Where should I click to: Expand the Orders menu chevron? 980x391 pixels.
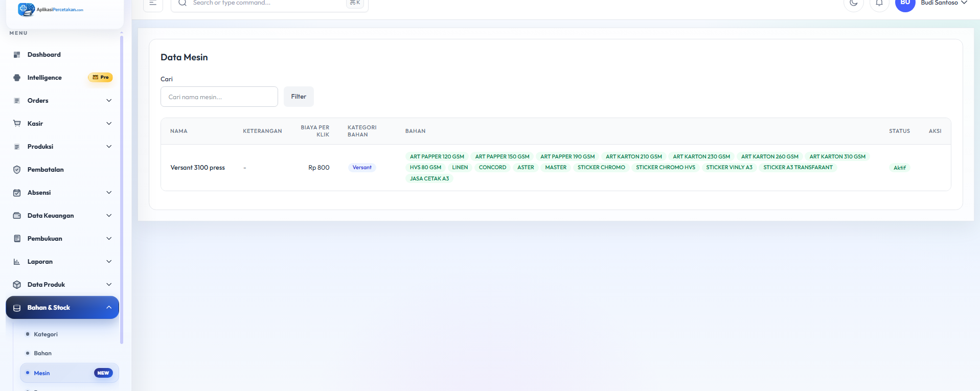(109, 101)
